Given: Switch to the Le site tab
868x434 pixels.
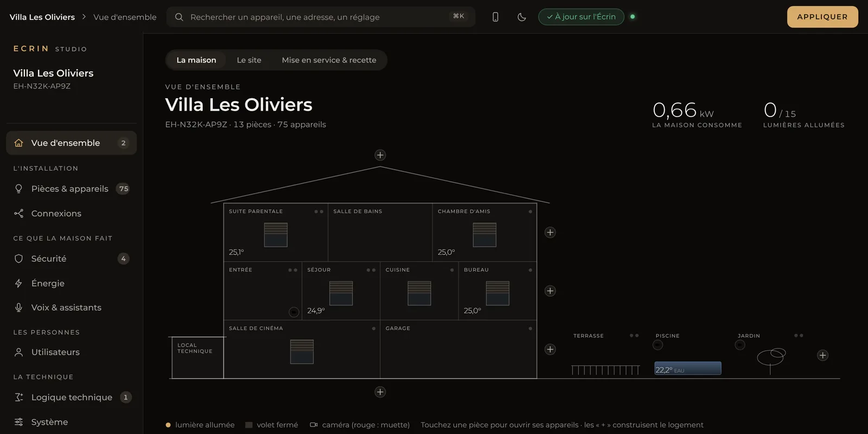Looking at the screenshot, I should click(x=249, y=60).
